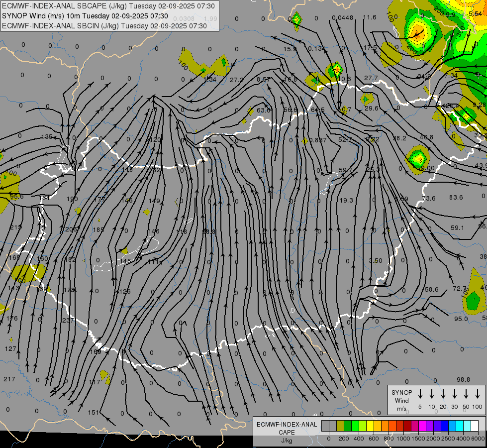487x448 pixels.
Task: Click the SYNOP Wind m/s legend label
Action: 401,400
